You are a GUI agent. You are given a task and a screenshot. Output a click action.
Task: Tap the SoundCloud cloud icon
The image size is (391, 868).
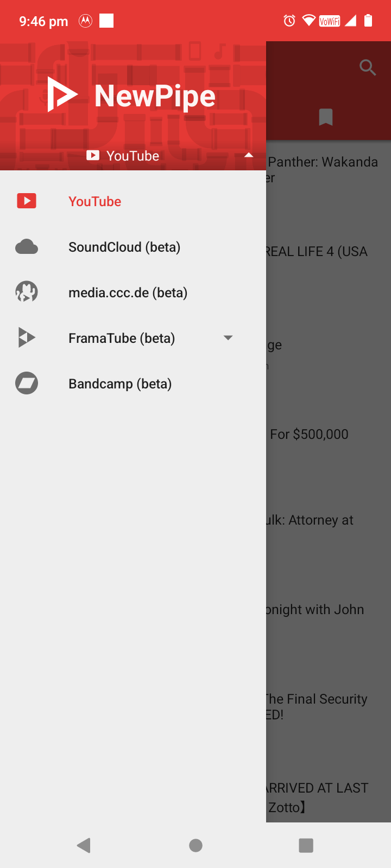click(26, 247)
